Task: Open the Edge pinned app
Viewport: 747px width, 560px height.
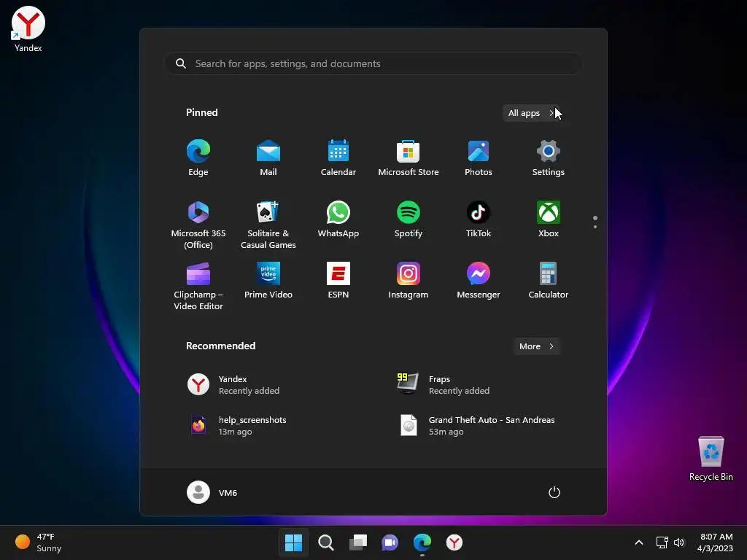Action: 198,158
